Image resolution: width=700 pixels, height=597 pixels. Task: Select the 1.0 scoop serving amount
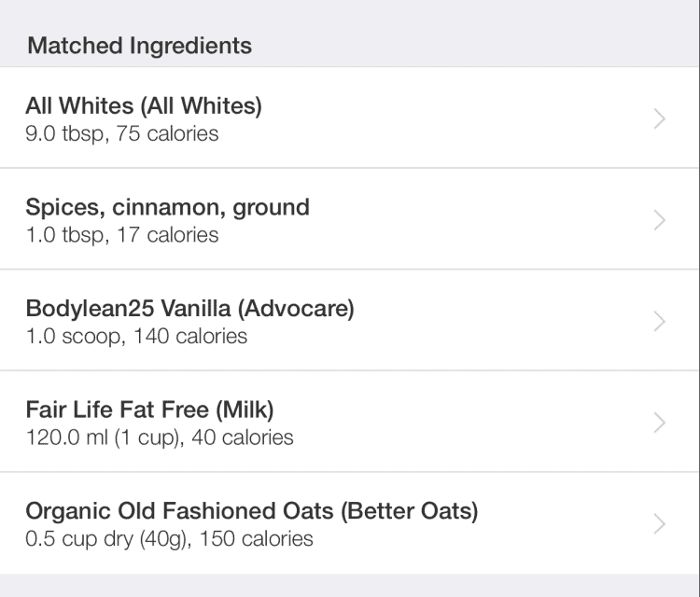(74, 336)
